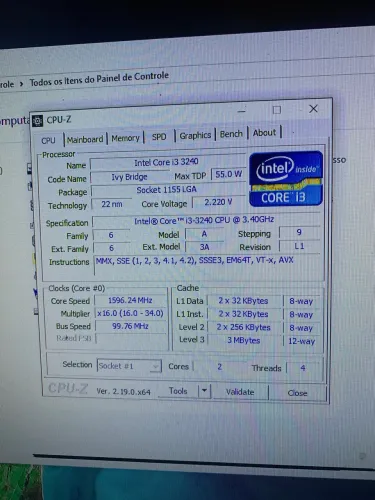Screen dimensions: 375x500
Task: Click the L1 Data value '2 x 32 KBytes'
Action: [243, 301]
